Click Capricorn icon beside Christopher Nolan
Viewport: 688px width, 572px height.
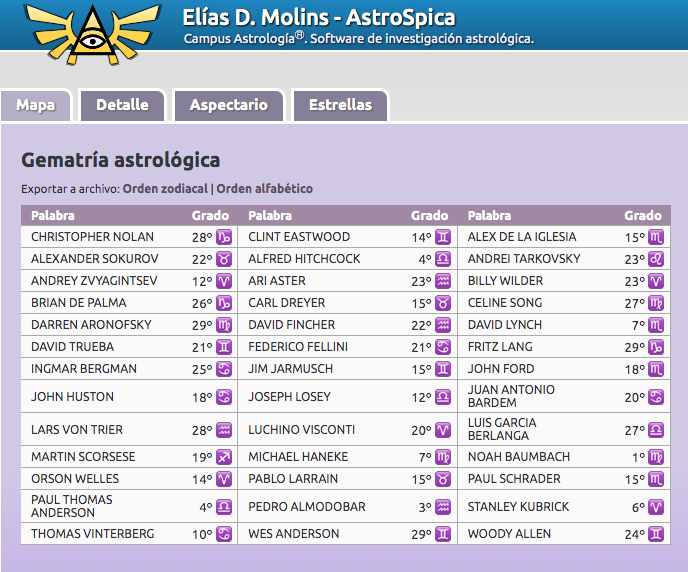(224, 237)
